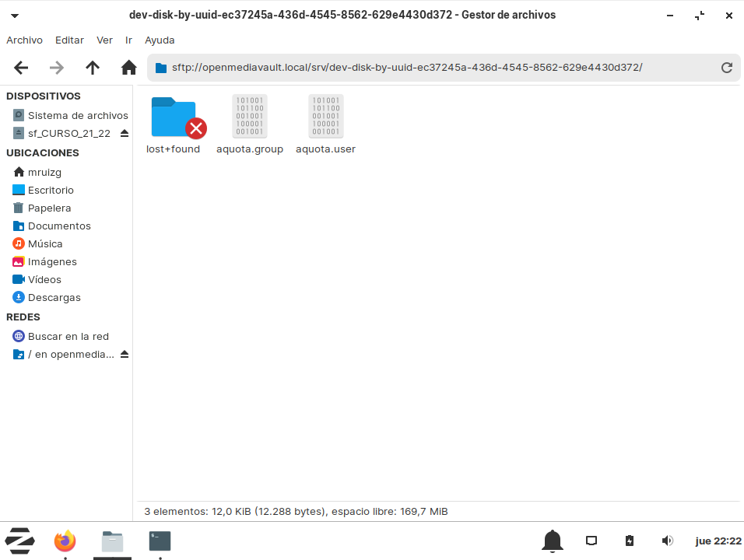
Task: Go back to the previous folder
Action: pos(21,68)
